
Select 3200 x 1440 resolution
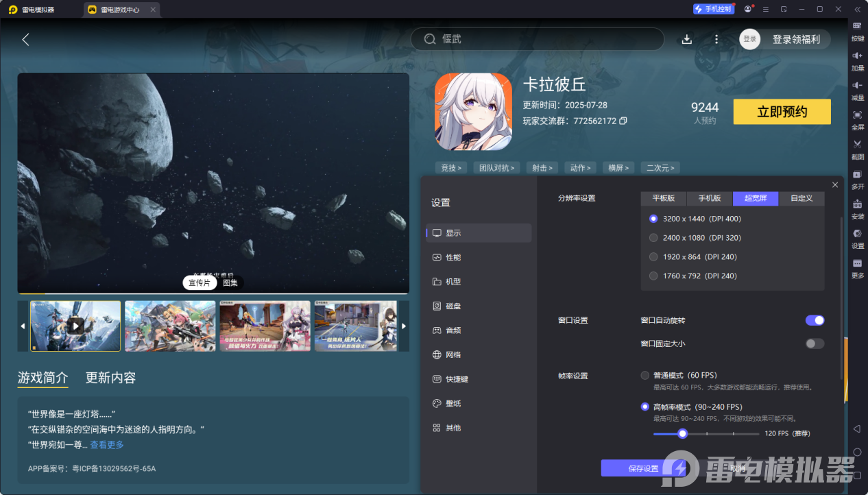tap(653, 219)
